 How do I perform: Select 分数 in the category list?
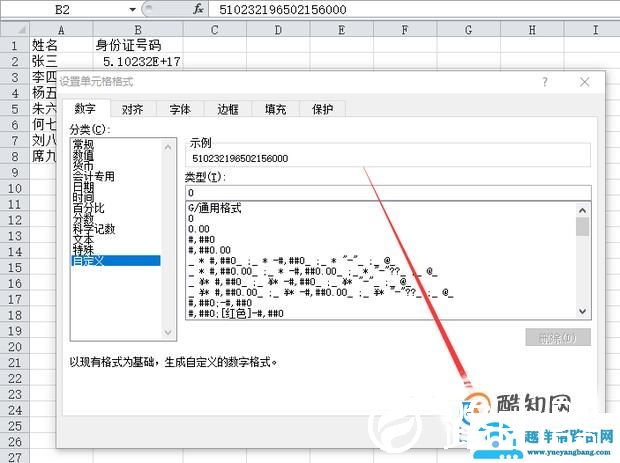pyautogui.click(x=116, y=218)
